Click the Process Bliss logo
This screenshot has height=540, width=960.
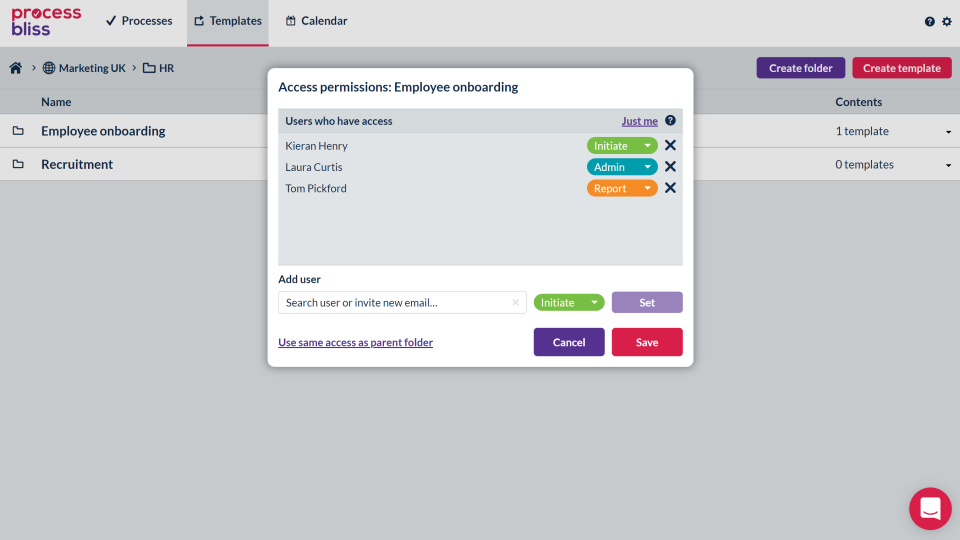pyautogui.click(x=46, y=21)
